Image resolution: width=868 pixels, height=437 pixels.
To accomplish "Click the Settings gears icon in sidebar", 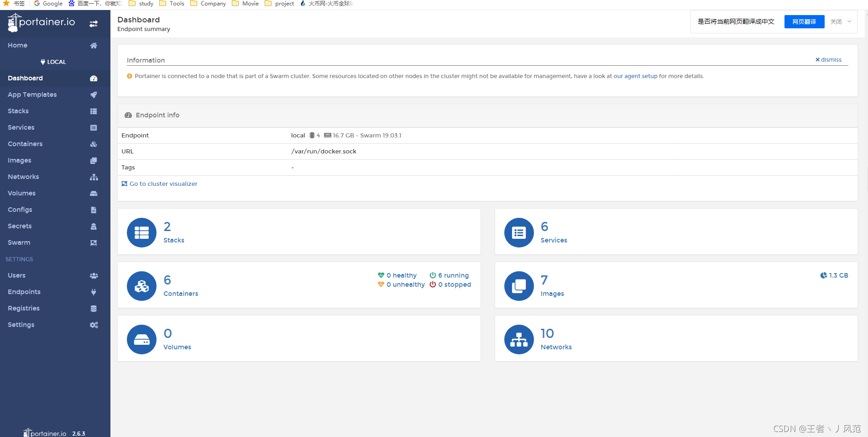I will (94, 325).
